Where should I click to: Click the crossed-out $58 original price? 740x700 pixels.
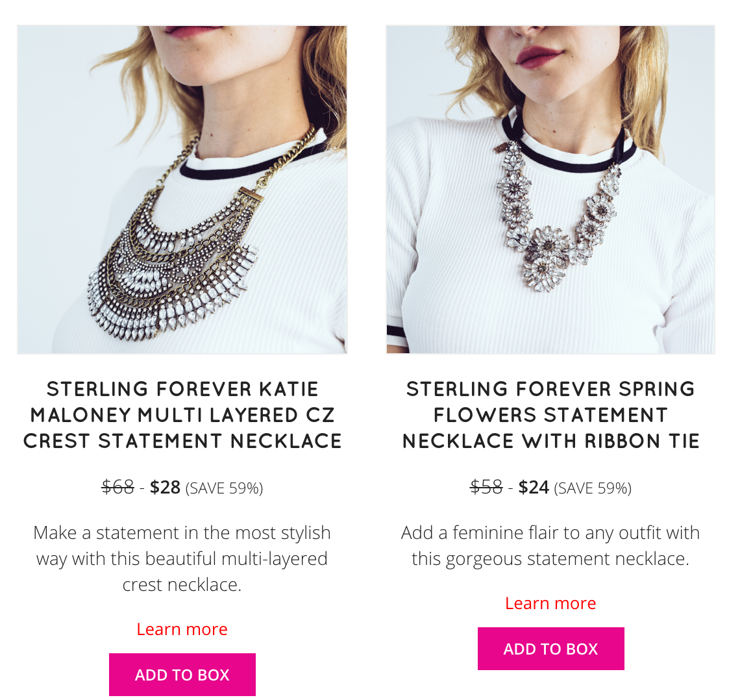tap(487, 487)
